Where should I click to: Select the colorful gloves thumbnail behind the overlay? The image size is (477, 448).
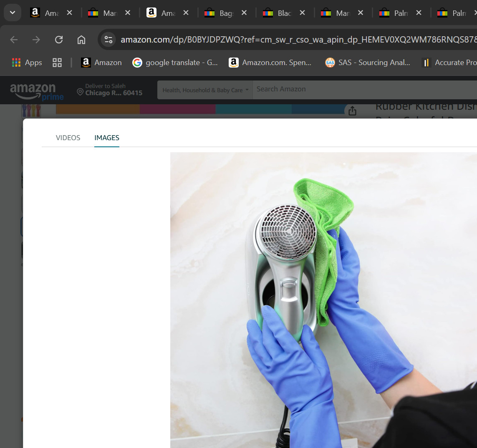(x=31, y=111)
